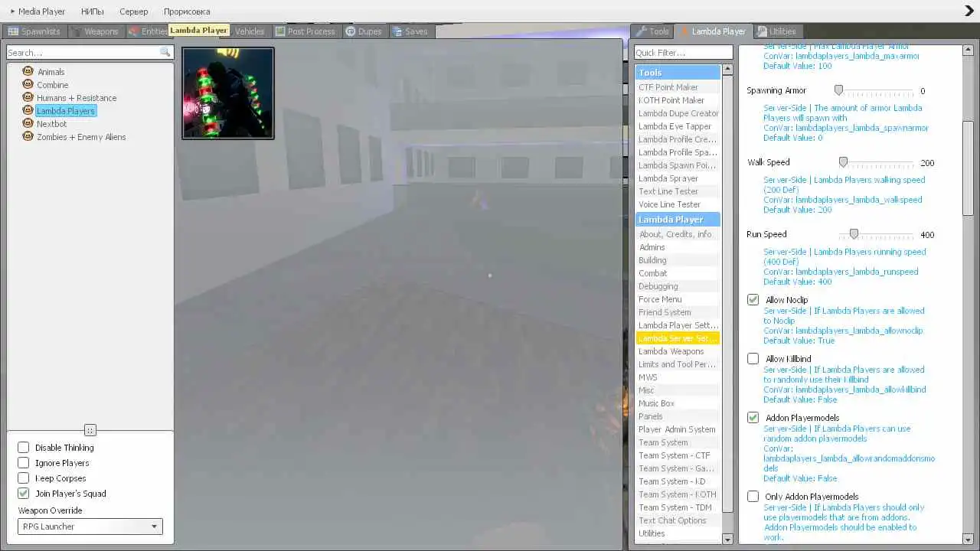Click the Humans + Resistance smiley icon

point(28,97)
